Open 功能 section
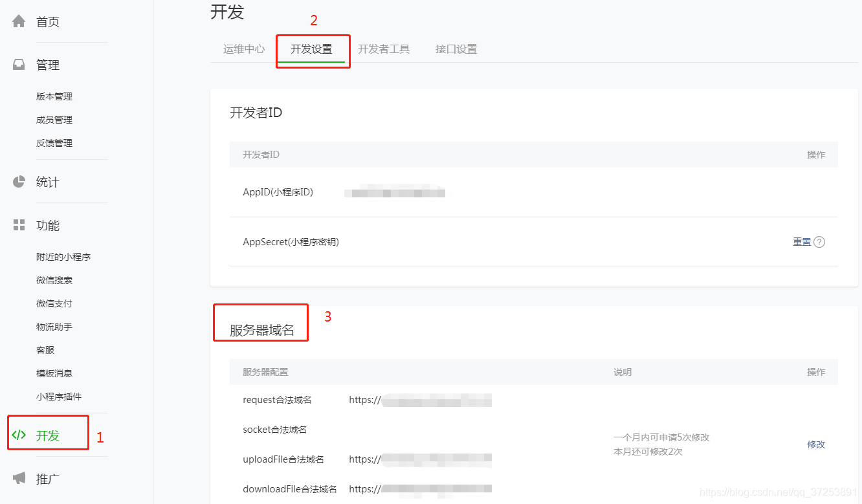This screenshot has width=862, height=504. pyautogui.click(x=48, y=226)
